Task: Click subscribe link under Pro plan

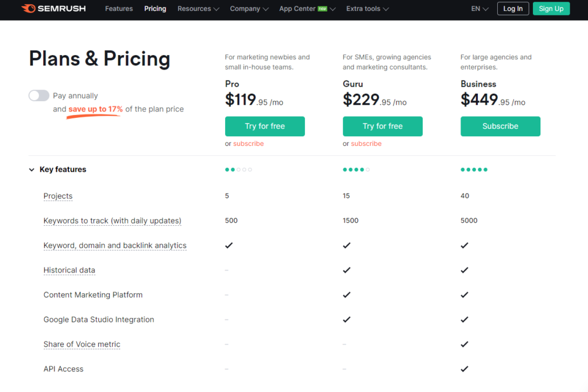Action: (x=248, y=144)
